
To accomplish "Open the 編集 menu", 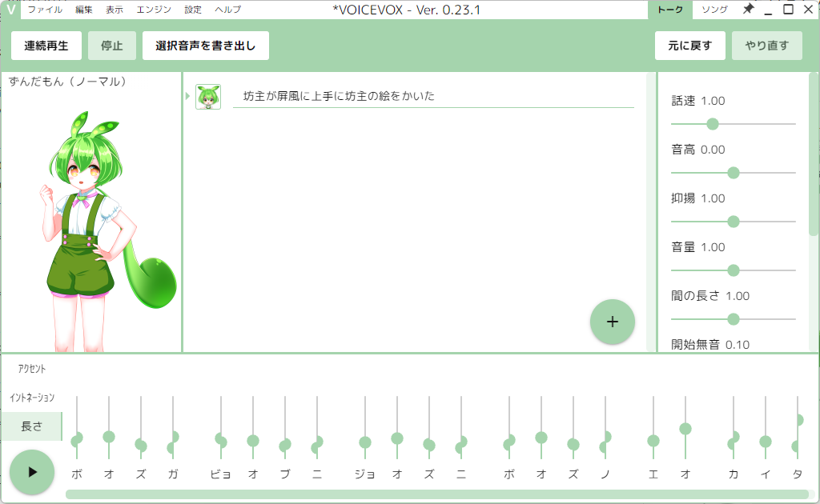I will click(x=83, y=10).
